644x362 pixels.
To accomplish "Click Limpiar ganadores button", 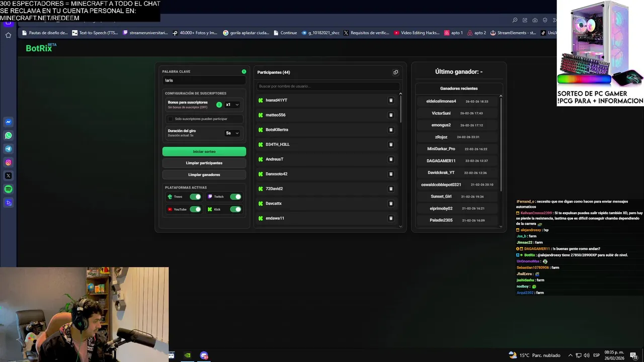I will (204, 174).
